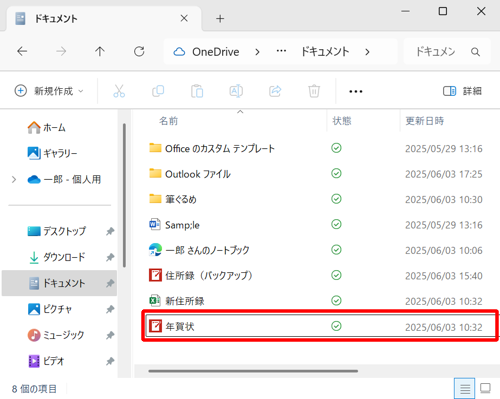
Task: Go back with the left arrow
Action: pos(22,51)
